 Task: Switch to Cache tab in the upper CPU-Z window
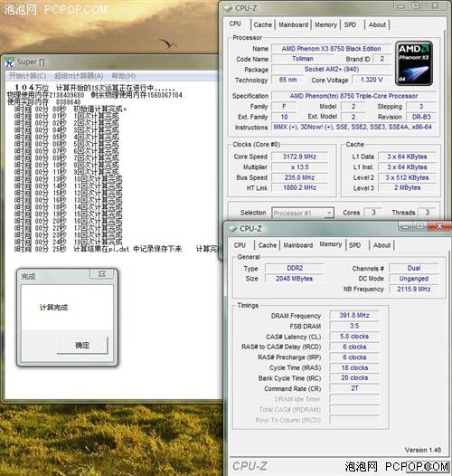(x=263, y=25)
